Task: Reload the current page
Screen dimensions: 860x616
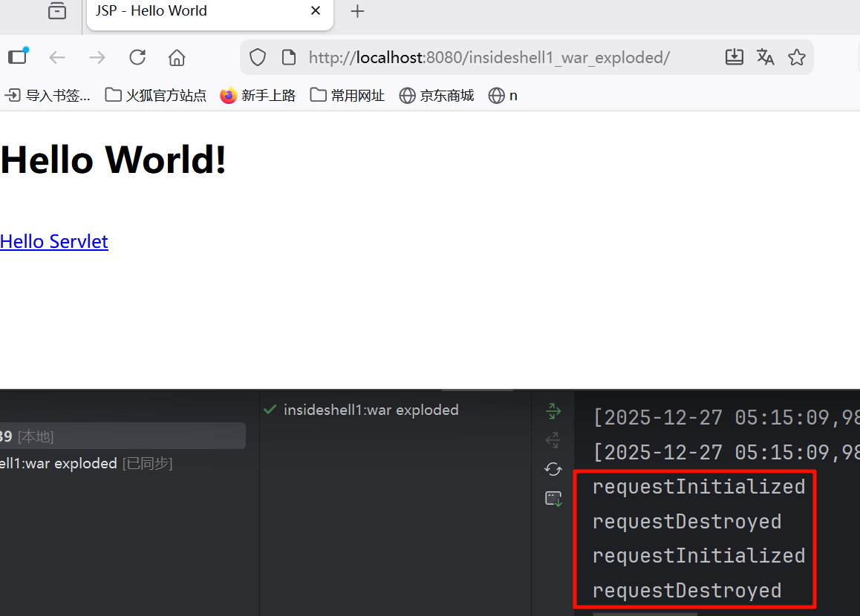Action: (137, 57)
